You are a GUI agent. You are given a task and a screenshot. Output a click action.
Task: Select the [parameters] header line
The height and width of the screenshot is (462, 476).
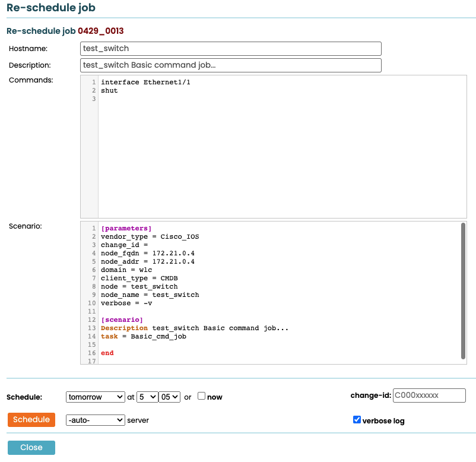point(126,228)
